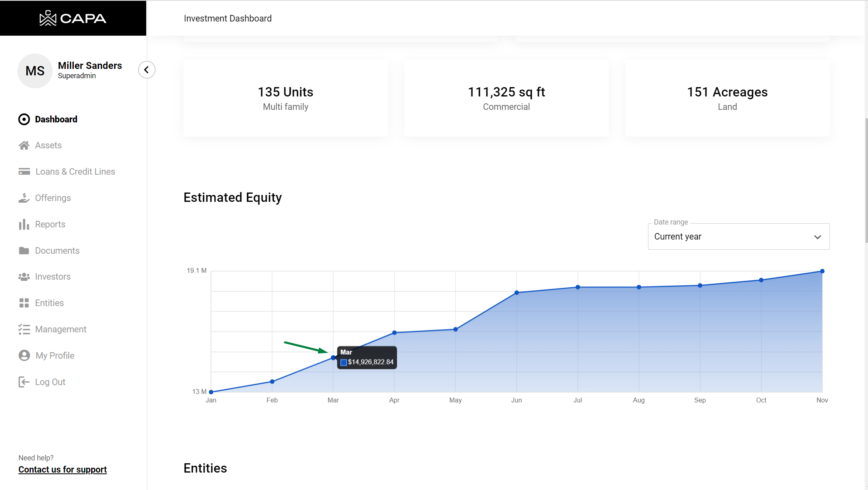Click the blue swatch in Mar tooltip
Image resolution: width=868 pixels, height=490 pixels.
343,362
